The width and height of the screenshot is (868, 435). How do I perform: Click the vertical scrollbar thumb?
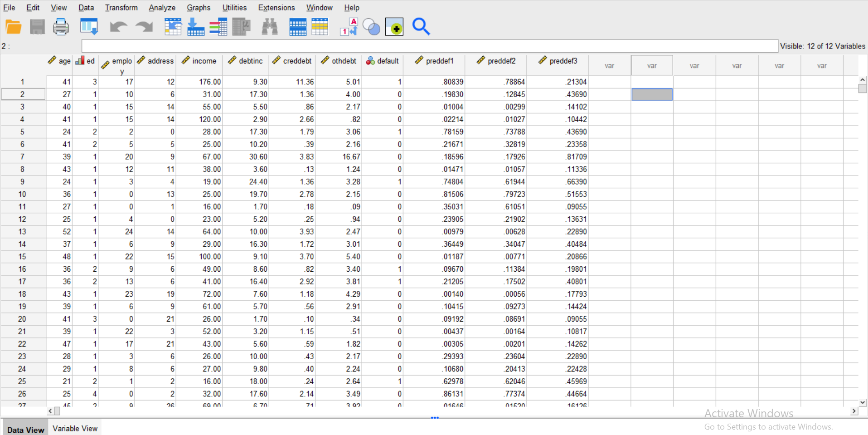point(863,88)
